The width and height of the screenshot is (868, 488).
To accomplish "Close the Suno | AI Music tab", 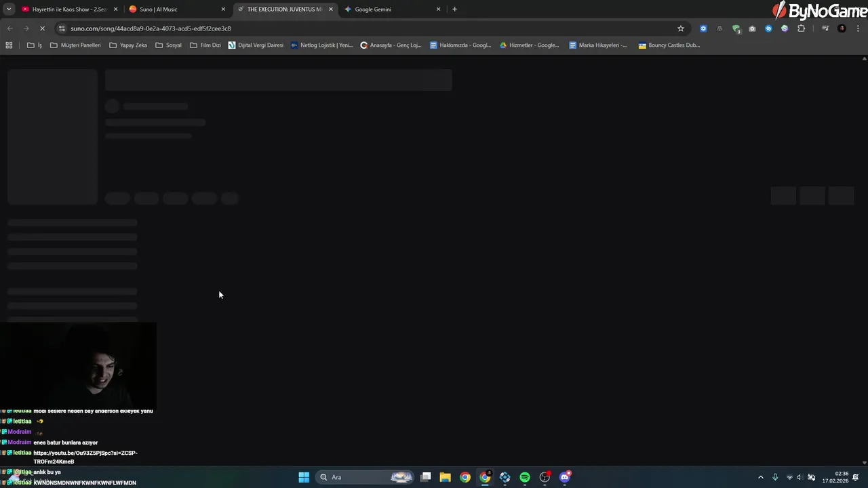I will pyautogui.click(x=223, y=9).
